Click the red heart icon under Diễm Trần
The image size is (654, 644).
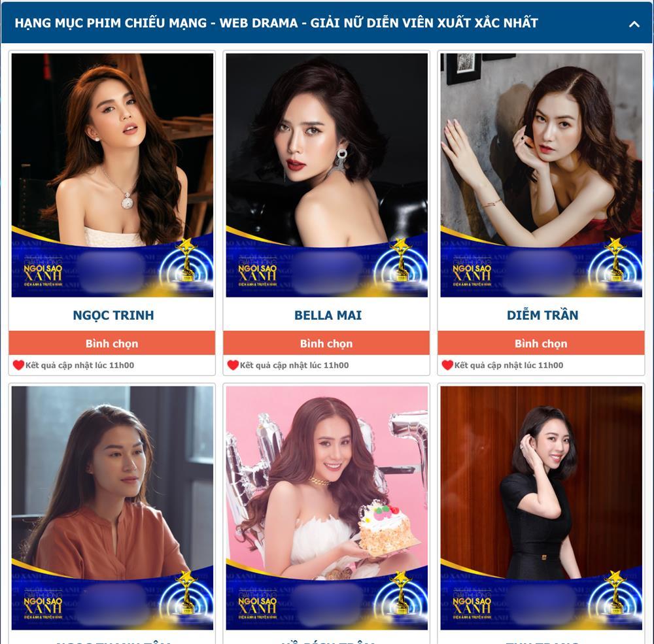coord(447,365)
